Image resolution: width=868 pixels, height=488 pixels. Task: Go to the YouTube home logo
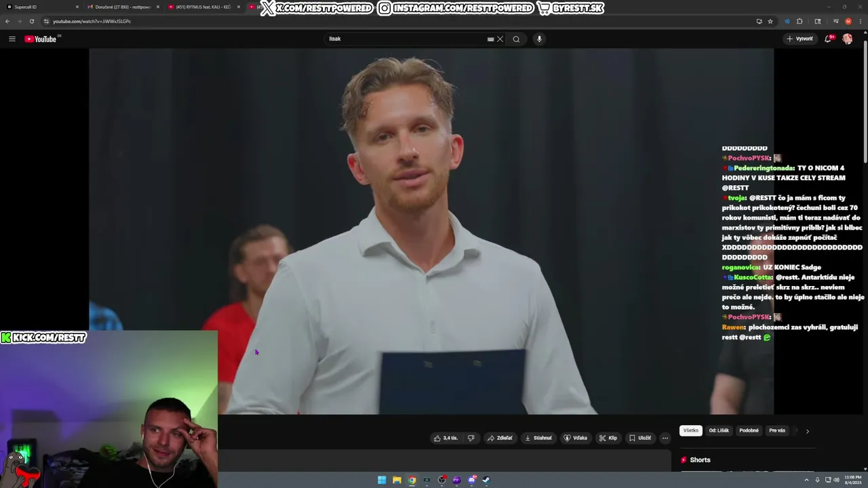pos(41,39)
